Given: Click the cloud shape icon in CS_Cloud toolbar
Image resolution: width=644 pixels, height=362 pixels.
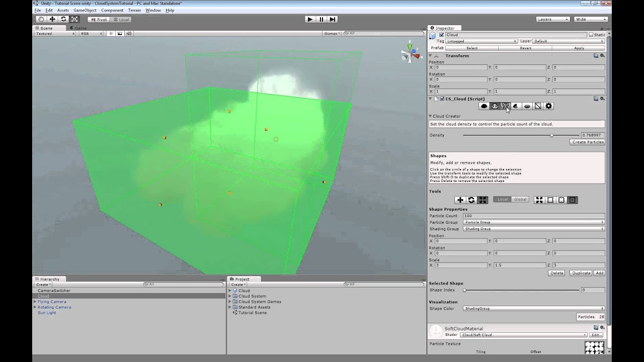Looking at the screenshot, I should coord(484,106).
